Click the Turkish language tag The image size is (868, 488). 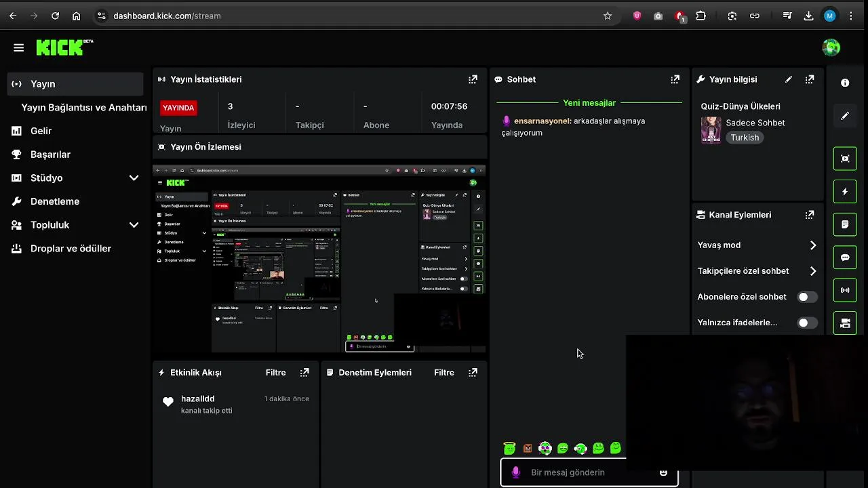(745, 138)
